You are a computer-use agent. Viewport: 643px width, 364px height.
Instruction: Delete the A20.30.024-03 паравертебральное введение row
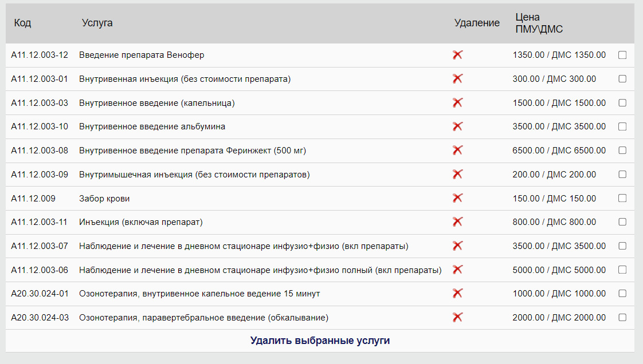coord(457,318)
